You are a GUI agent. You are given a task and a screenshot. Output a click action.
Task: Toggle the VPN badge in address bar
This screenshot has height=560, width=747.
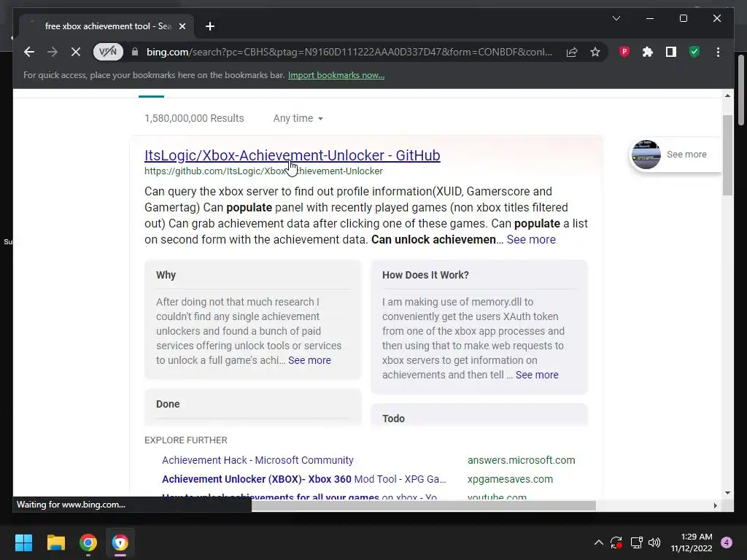108,52
